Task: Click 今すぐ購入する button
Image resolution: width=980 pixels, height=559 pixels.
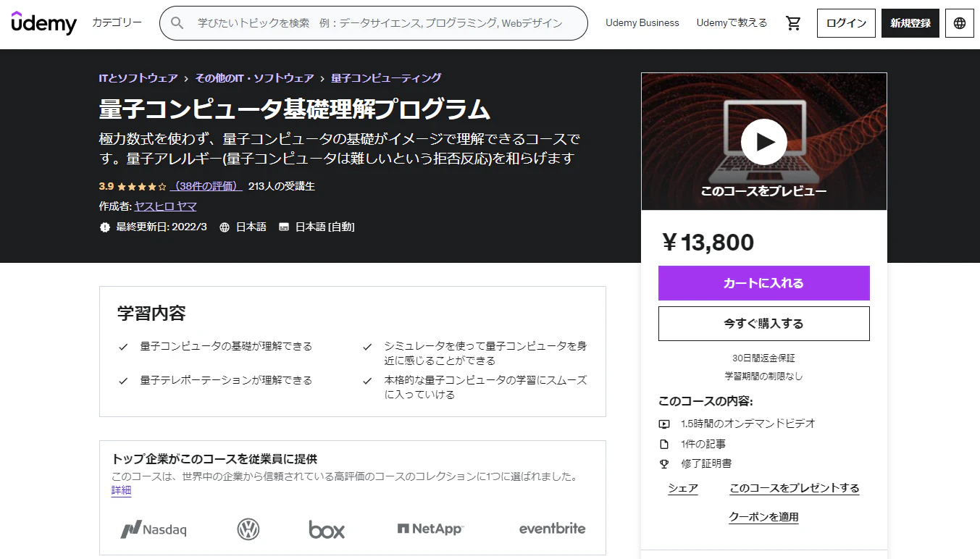Action: click(764, 324)
